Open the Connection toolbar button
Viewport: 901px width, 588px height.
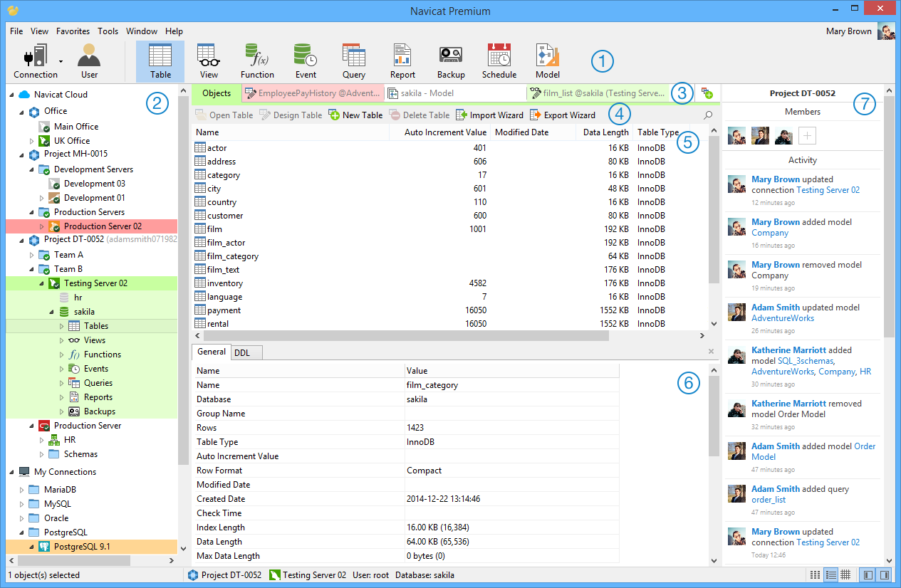pos(35,61)
